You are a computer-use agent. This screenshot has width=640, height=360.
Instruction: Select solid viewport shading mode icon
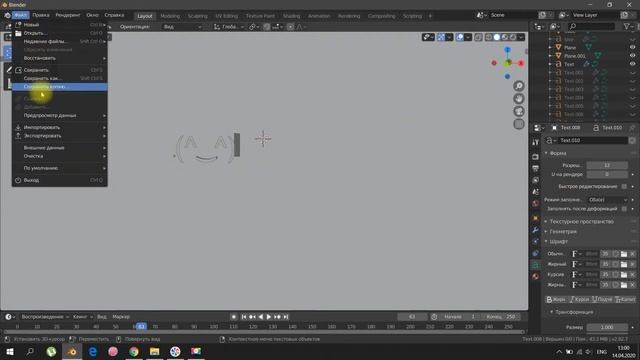497,37
